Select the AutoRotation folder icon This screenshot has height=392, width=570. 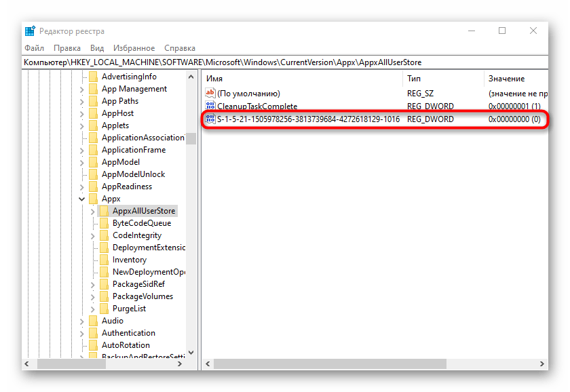coord(94,345)
